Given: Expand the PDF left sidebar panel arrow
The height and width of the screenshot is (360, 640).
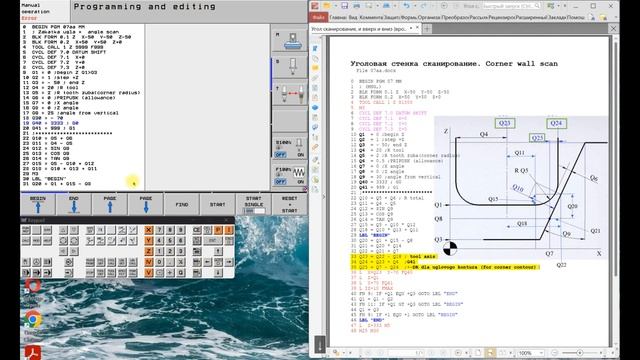Looking at the screenshot, I should [324, 197].
